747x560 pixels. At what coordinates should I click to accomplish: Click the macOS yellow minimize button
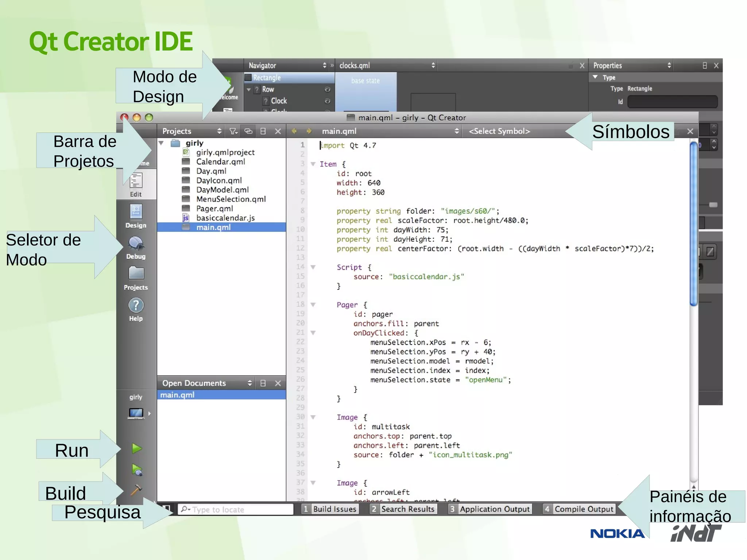pos(137,117)
